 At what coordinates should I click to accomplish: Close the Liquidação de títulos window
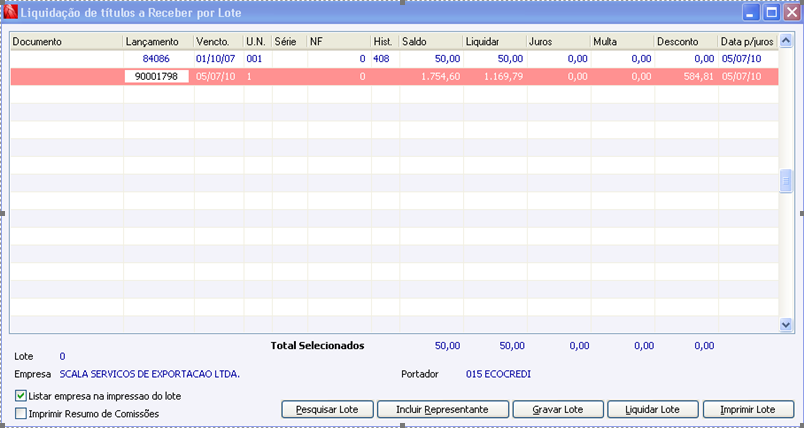792,12
